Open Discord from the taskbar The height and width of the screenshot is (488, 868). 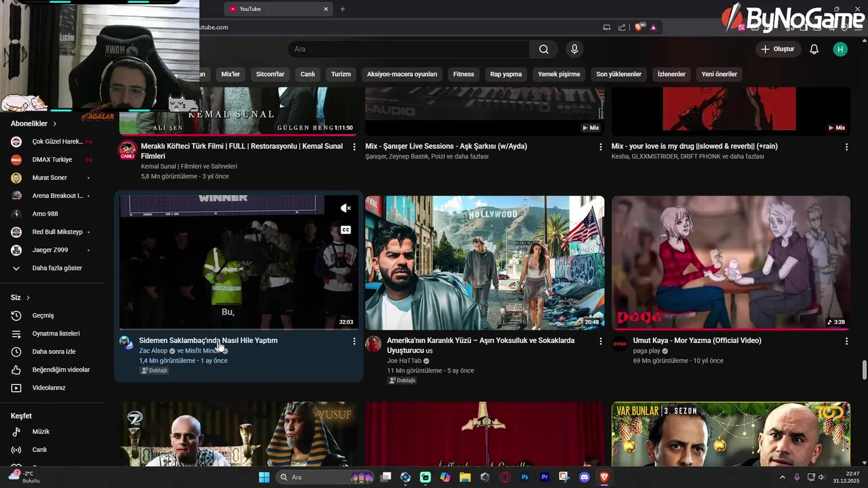click(x=585, y=477)
